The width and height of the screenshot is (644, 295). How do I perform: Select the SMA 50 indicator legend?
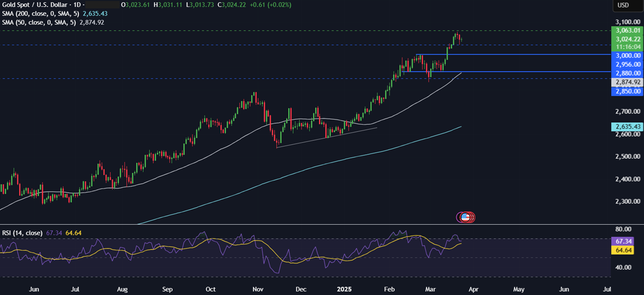[53, 23]
